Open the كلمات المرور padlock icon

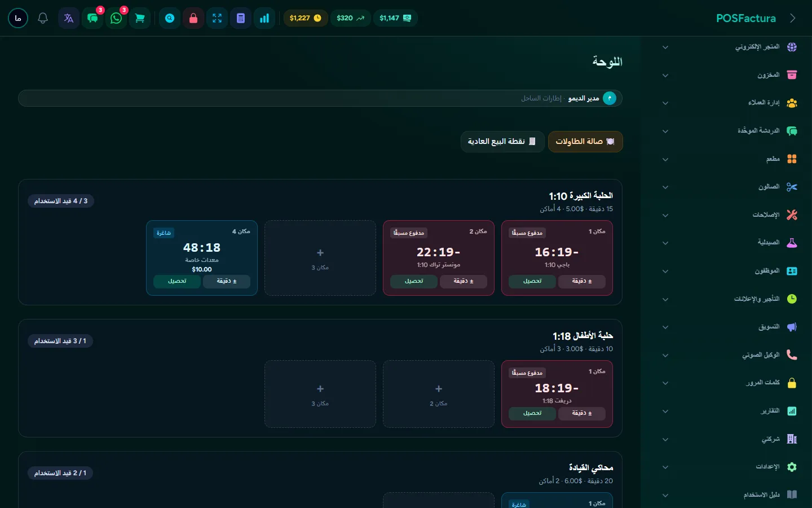792,383
